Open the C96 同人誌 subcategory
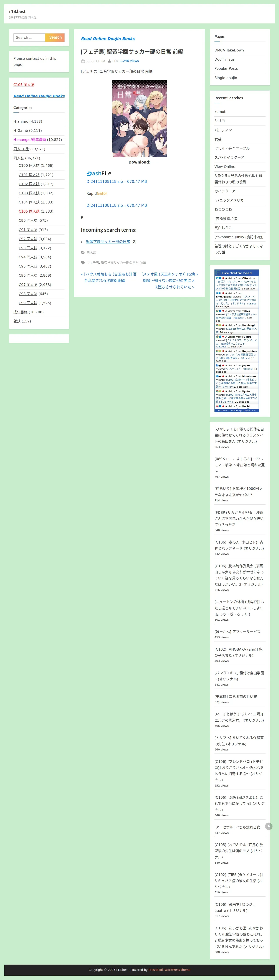 pyautogui.click(x=28, y=275)
